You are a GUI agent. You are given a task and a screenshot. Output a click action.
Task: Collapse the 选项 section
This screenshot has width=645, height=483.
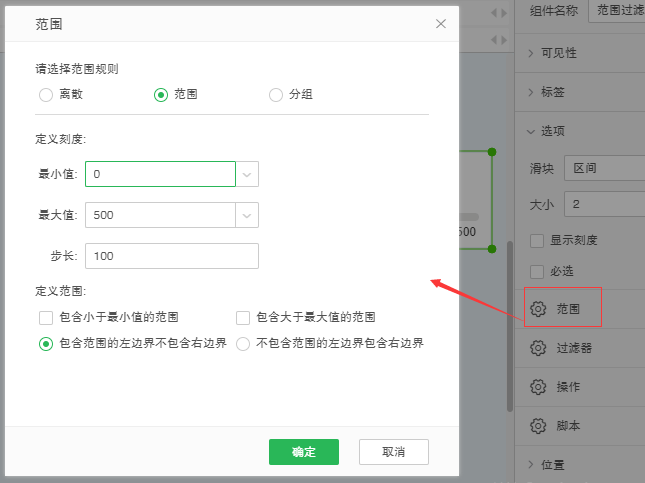pos(531,130)
